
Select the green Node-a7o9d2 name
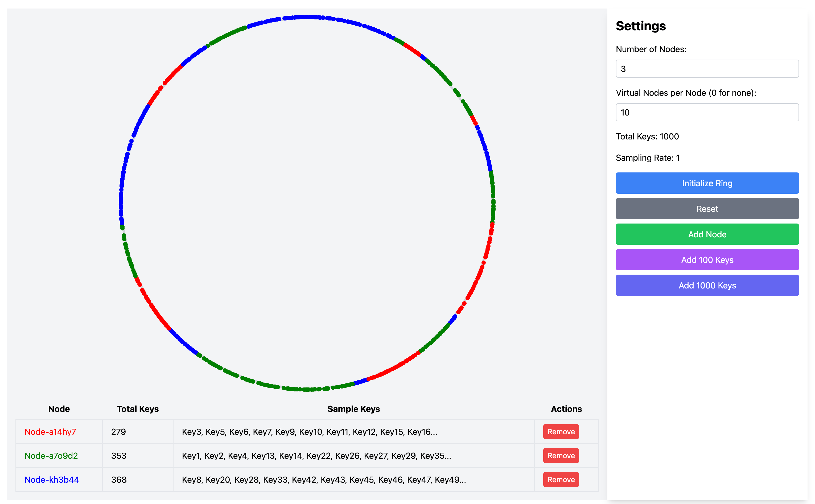click(x=51, y=456)
